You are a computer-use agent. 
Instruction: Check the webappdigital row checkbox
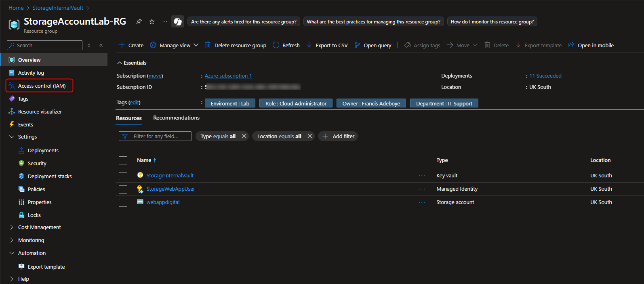coord(123,202)
